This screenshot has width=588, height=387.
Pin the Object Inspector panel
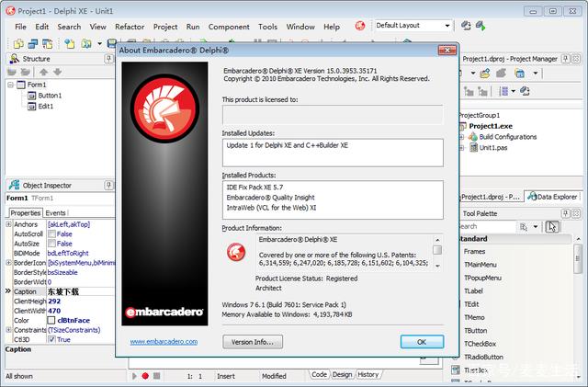(x=108, y=185)
